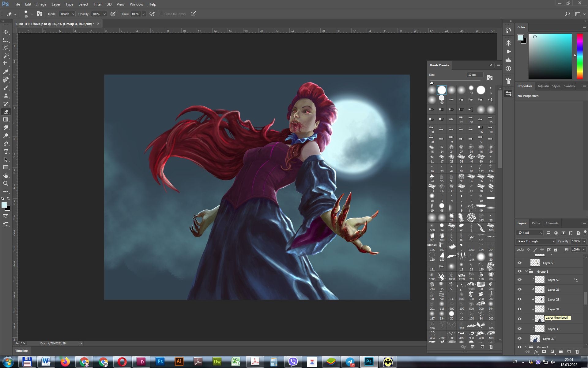Switch to the Paths tab
The image size is (588, 368).
click(536, 223)
